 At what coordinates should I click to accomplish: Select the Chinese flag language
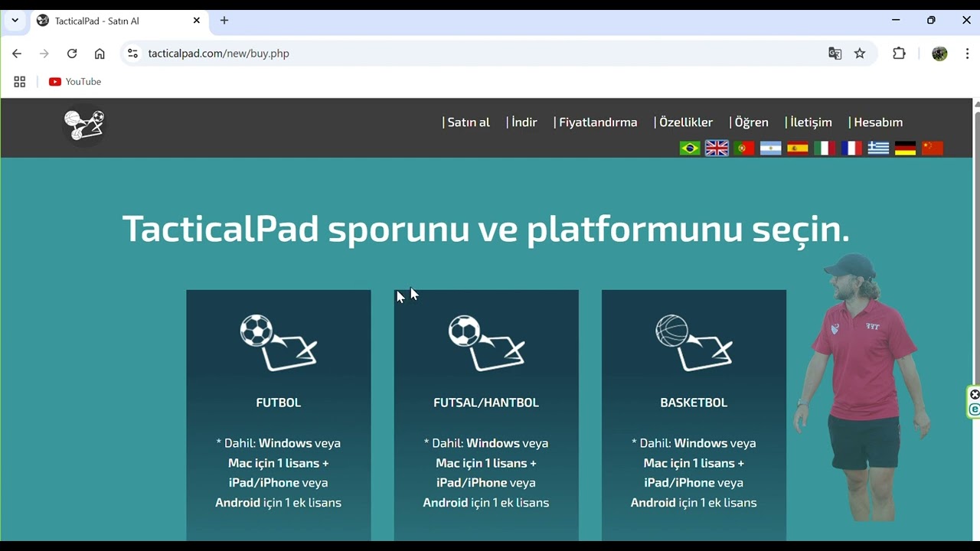[933, 148]
